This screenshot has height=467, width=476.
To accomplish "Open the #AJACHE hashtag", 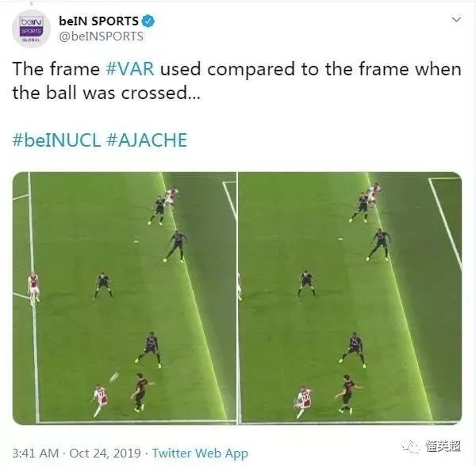I will pyautogui.click(x=148, y=140).
